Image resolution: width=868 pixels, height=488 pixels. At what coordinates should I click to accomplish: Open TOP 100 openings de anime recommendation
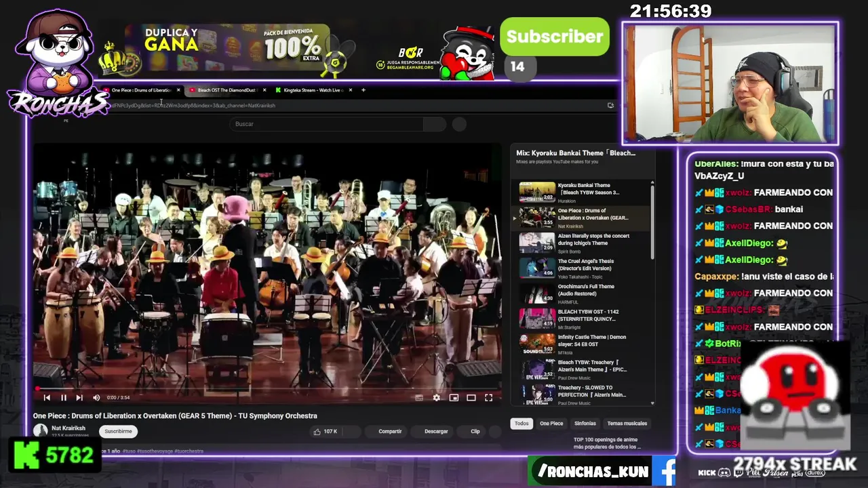[607, 443]
